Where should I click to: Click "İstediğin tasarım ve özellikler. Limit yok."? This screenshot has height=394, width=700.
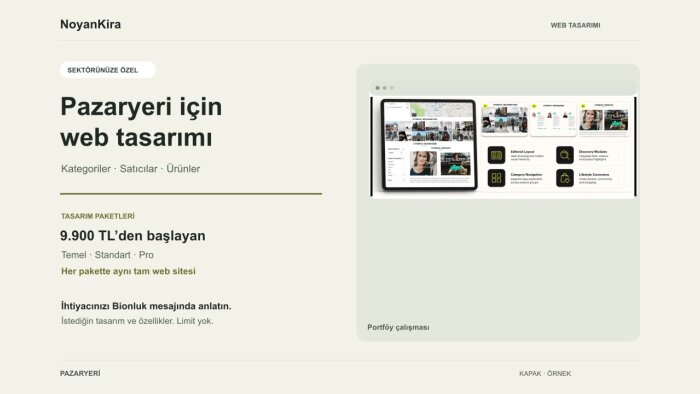tap(137, 321)
